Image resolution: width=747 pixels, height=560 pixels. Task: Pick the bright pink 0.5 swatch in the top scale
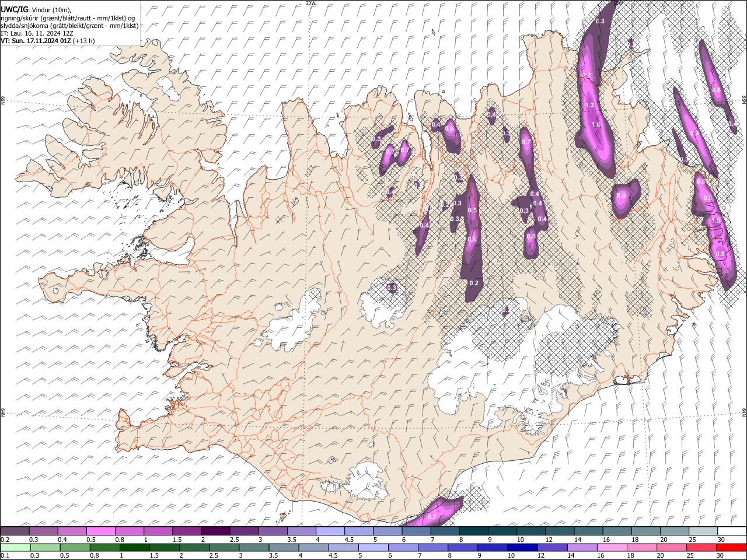(100, 531)
